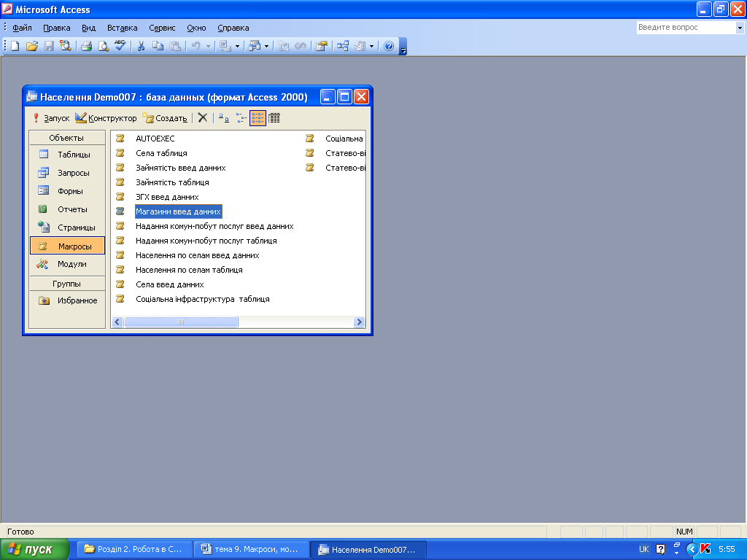Click the Open folder toolbar icon

point(32,46)
